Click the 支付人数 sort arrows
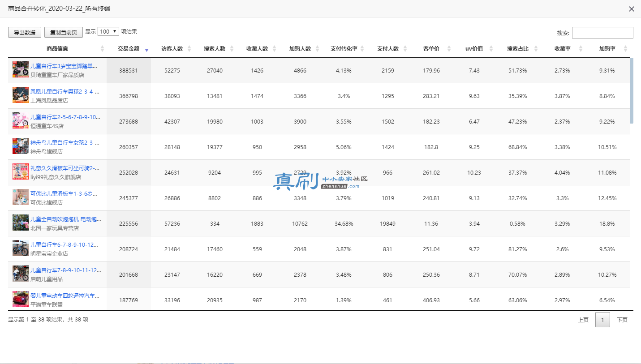 [x=405, y=49]
